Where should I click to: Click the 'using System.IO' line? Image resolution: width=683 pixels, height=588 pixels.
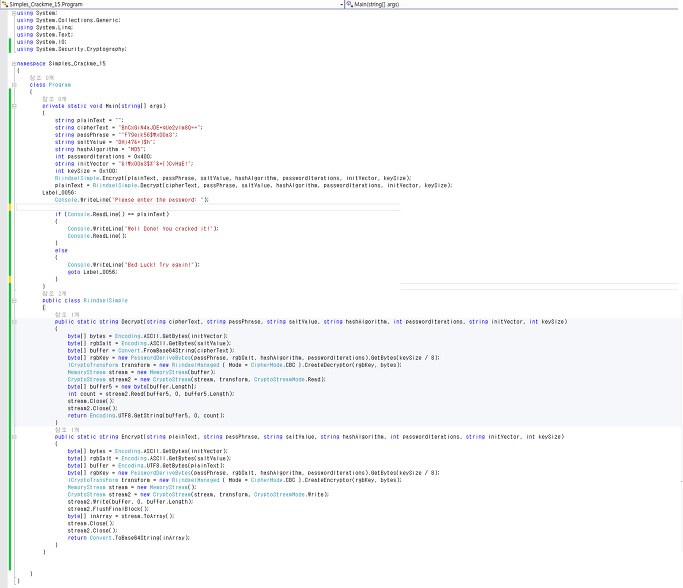[x=42, y=42]
